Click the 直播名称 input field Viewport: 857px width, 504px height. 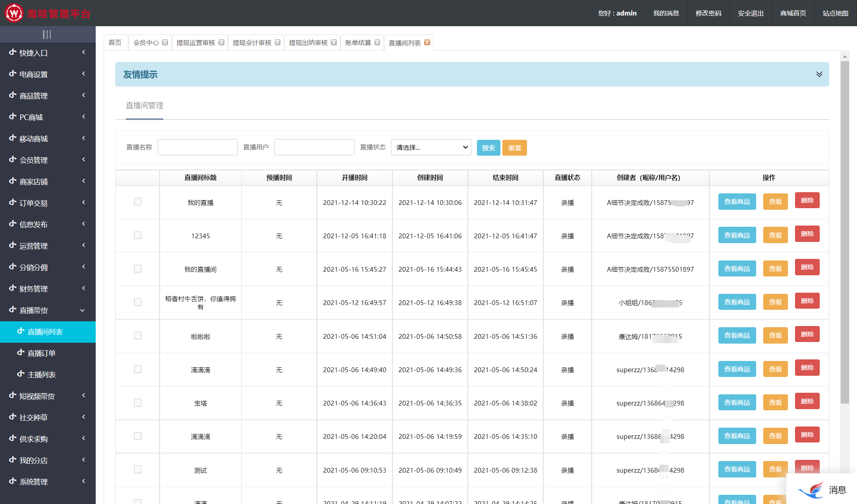pyautogui.click(x=198, y=147)
